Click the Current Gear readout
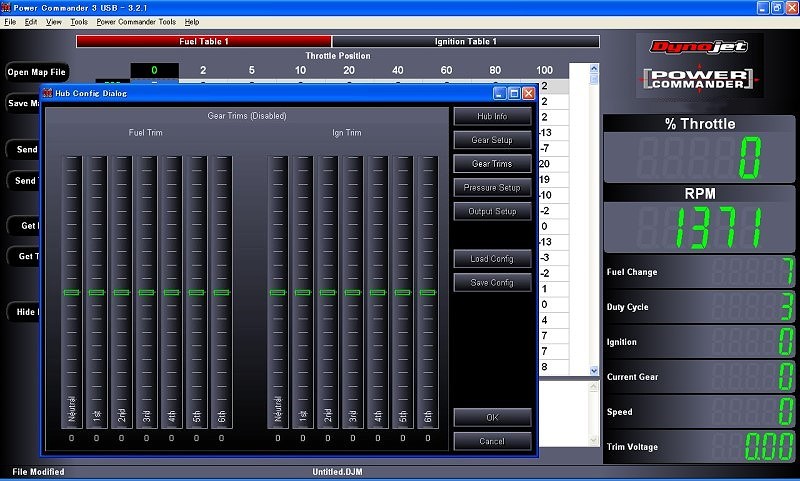The width and height of the screenshot is (800, 481). [699, 377]
